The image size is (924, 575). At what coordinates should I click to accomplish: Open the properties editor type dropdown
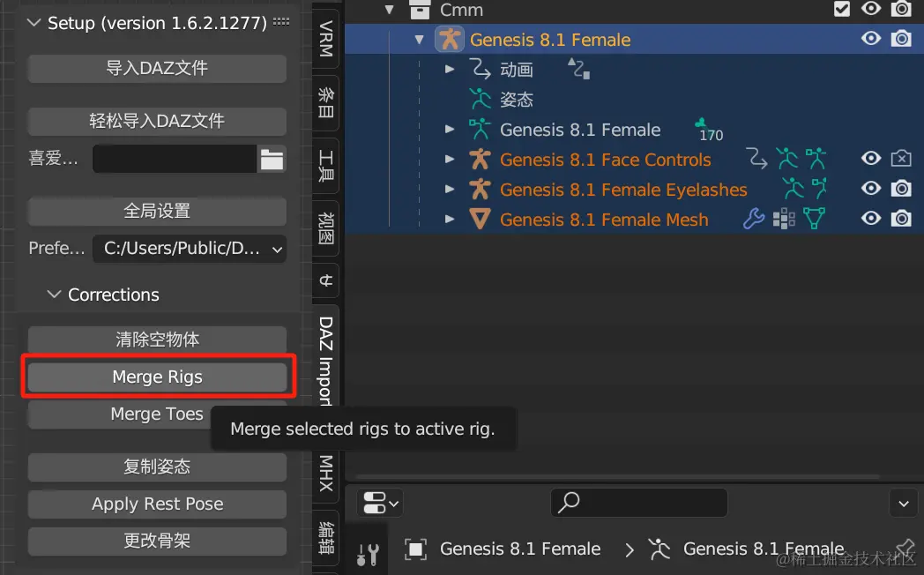(380, 503)
